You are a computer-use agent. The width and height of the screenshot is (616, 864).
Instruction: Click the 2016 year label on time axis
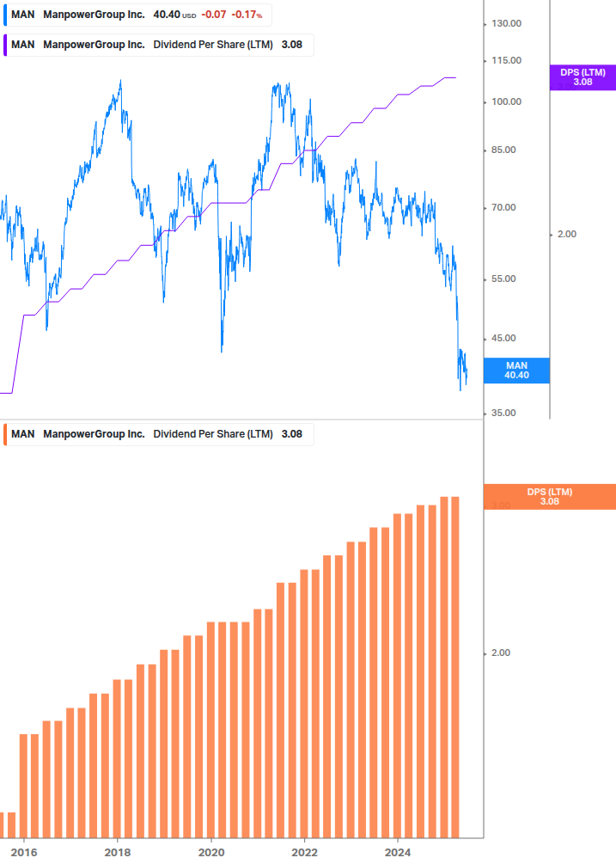pyautogui.click(x=24, y=853)
